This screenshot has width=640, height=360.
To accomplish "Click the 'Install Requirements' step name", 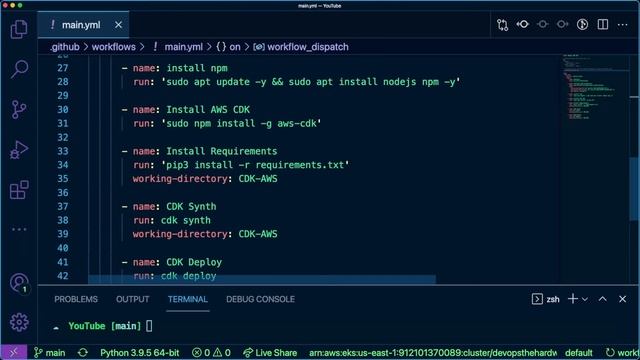I will tap(222, 151).
